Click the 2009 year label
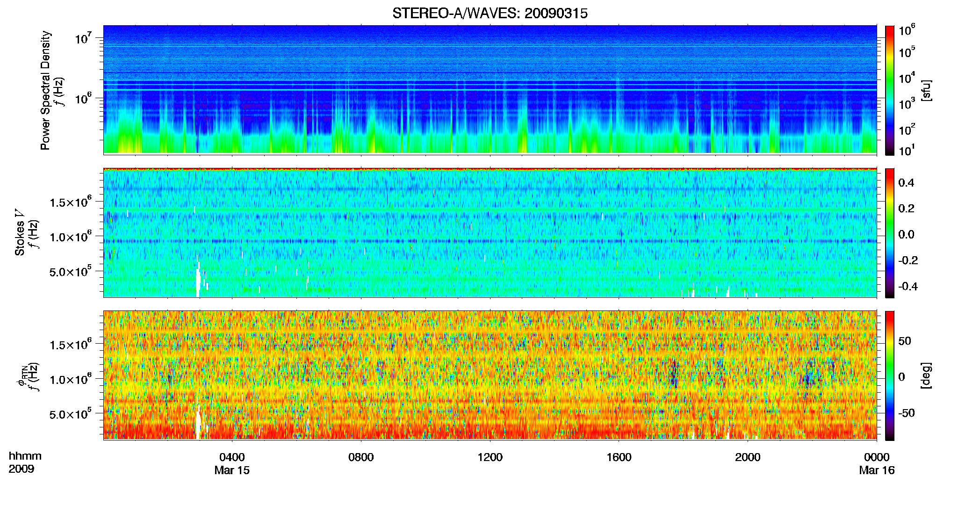 tap(21, 469)
